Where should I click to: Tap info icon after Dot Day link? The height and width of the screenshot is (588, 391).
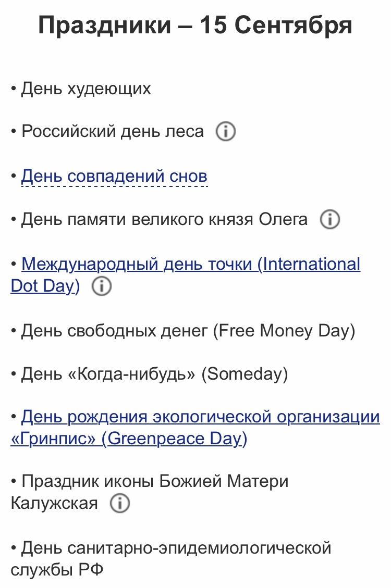pyautogui.click(x=102, y=286)
